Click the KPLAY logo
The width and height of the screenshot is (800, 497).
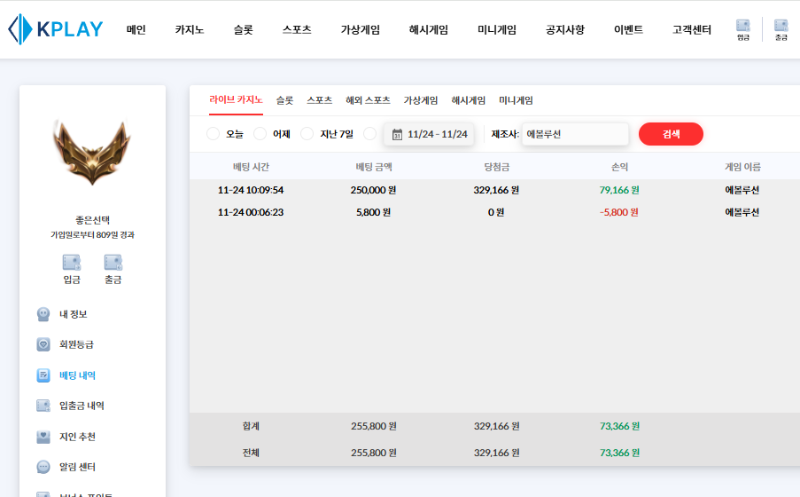tap(55, 29)
